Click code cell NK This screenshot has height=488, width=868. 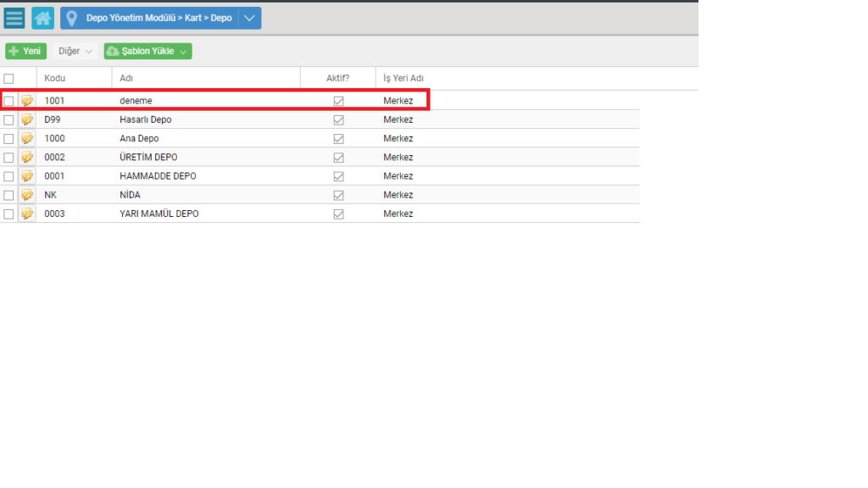pyautogui.click(x=50, y=195)
